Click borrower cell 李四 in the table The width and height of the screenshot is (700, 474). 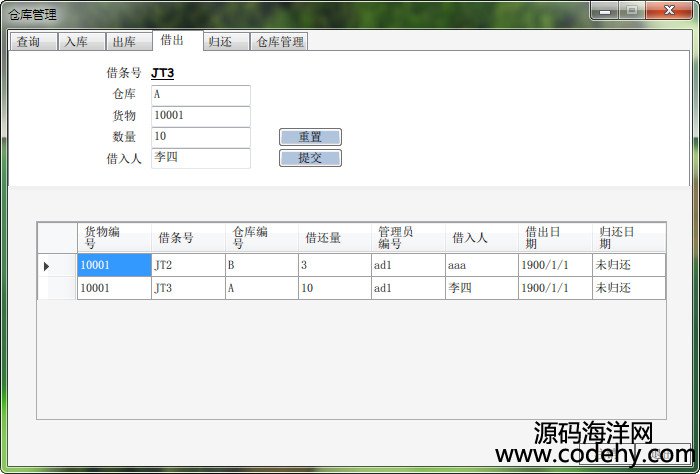[x=482, y=288]
